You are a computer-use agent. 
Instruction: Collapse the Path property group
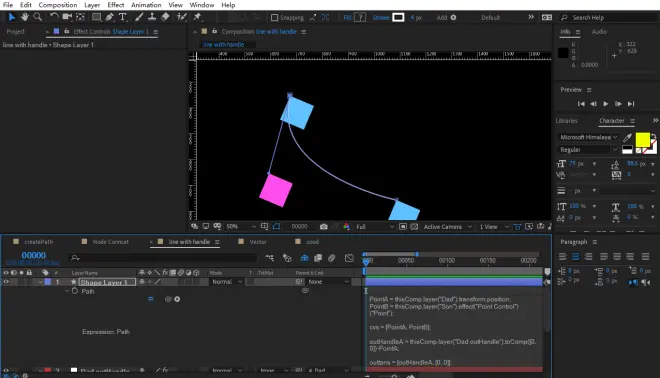click(67, 291)
